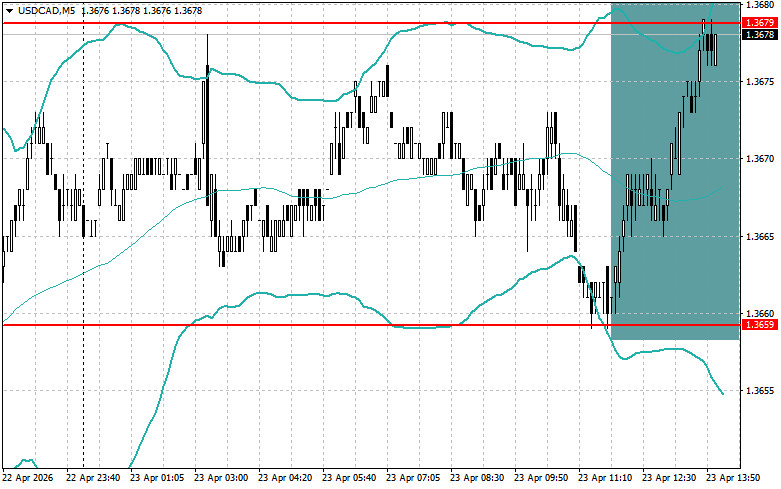
Task: Click the 23 Apr 05:40 time label
Action: 349,478
